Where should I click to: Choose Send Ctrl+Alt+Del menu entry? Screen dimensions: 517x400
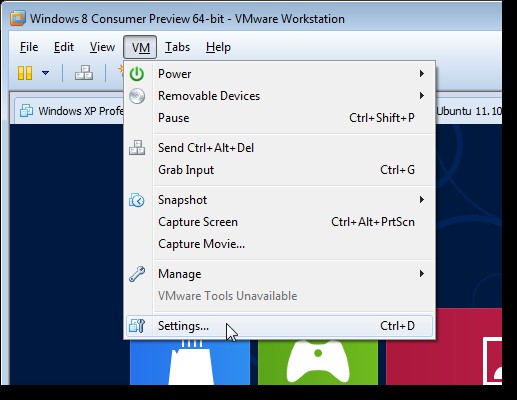[279, 148]
